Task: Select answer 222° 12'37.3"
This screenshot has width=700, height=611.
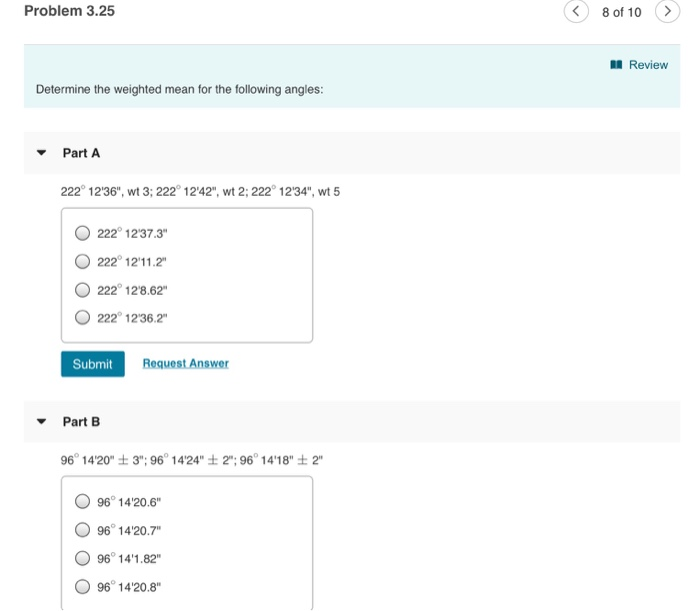Action: pos(82,233)
